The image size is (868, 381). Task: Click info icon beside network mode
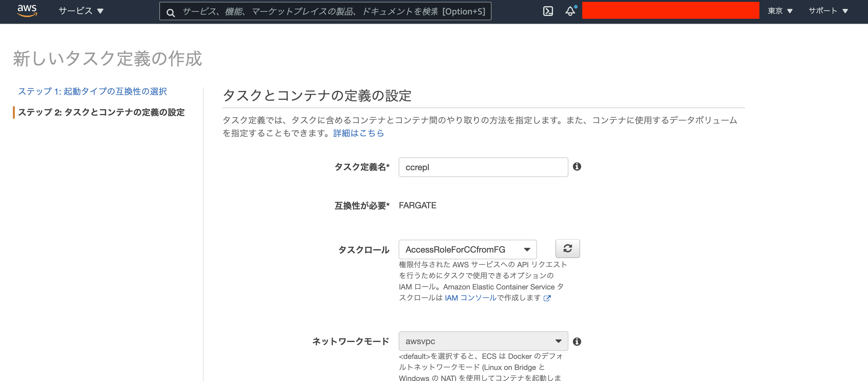tap(577, 342)
